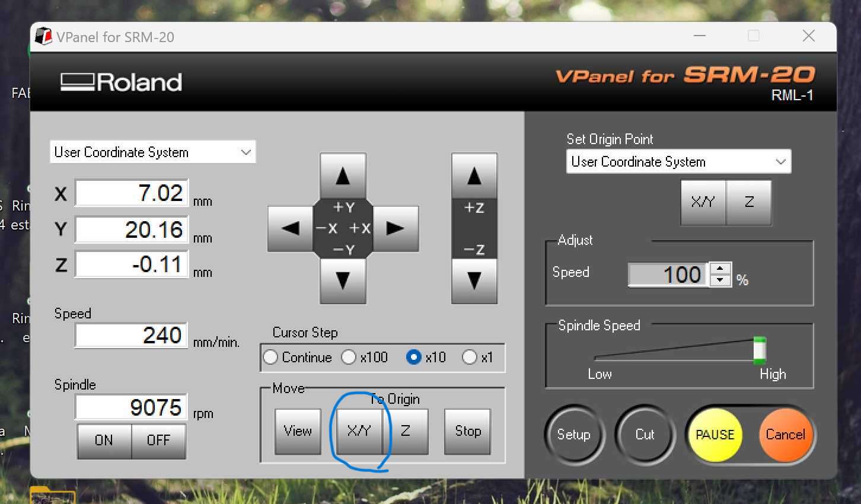Viewport: 861px width, 504px height.
Task: Click the Roland logo
Action: [x=122, y=82]
